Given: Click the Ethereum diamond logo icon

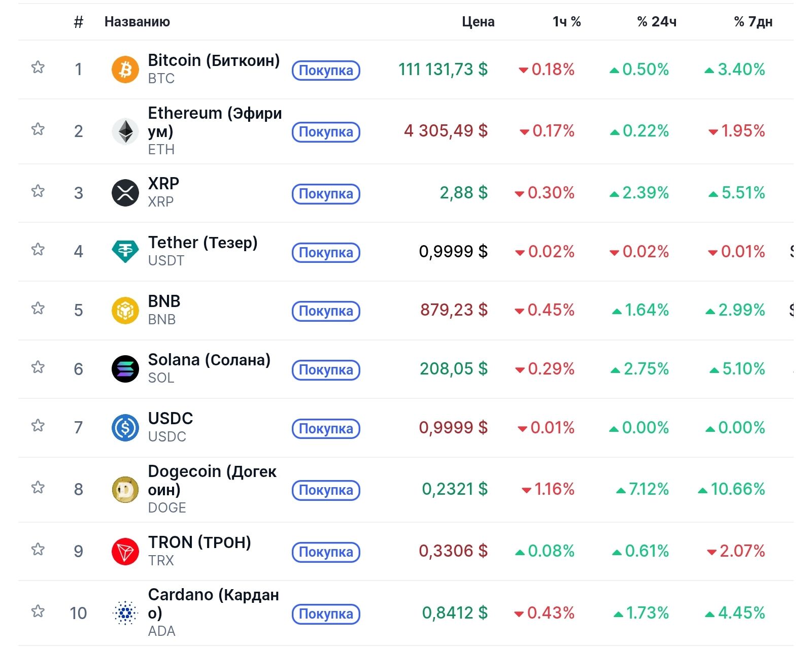Looking at the screenshot, I should click(x=125, y=131).
